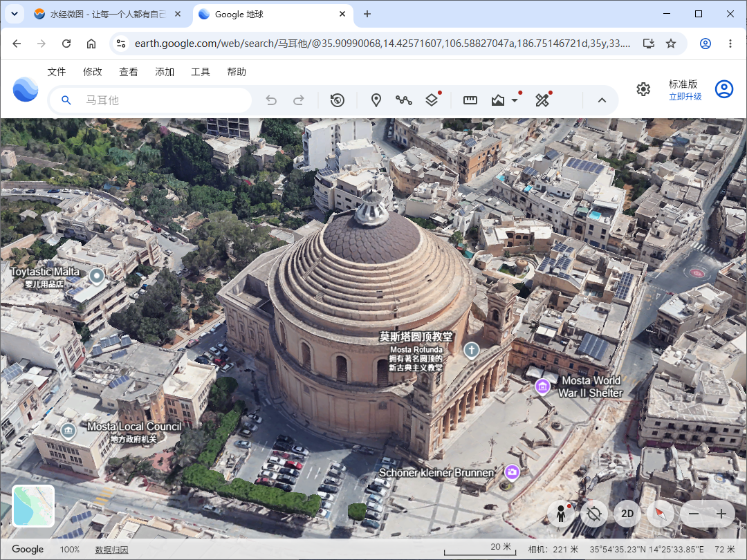Reload the page
This screenshot has height=560, width=747.
coord(66,44)
